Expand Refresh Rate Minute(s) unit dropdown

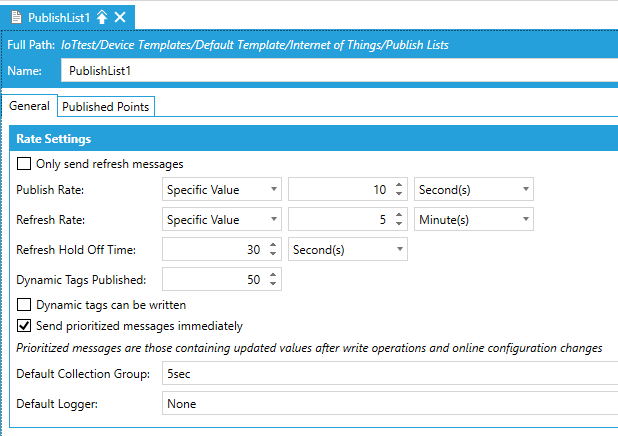point(473,219)
